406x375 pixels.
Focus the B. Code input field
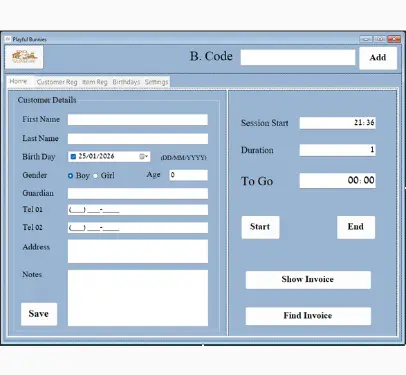(x=298, y=58)
